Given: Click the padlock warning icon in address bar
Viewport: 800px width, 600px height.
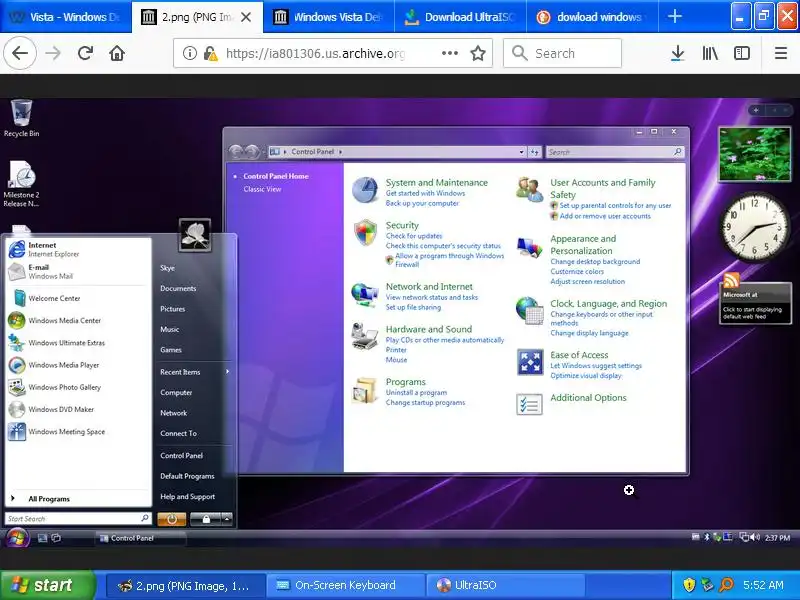Looking at the screenshot, I should 210,53.
